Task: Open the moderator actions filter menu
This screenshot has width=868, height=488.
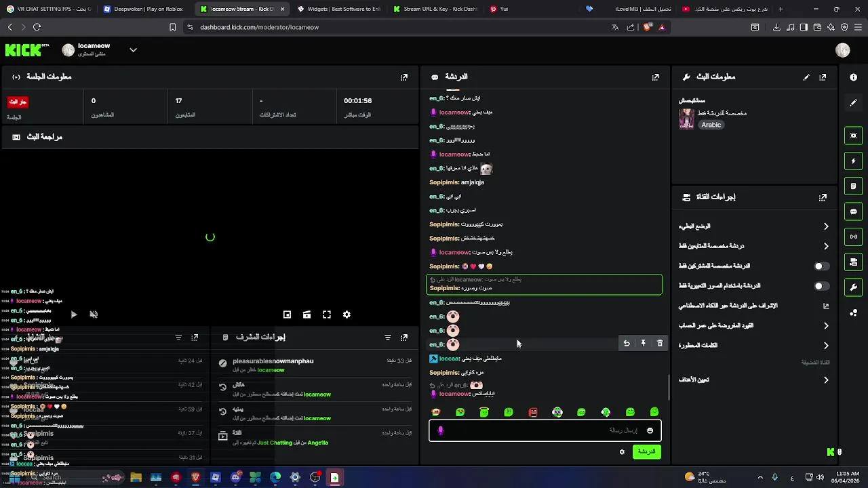Action: coord(388,338)
